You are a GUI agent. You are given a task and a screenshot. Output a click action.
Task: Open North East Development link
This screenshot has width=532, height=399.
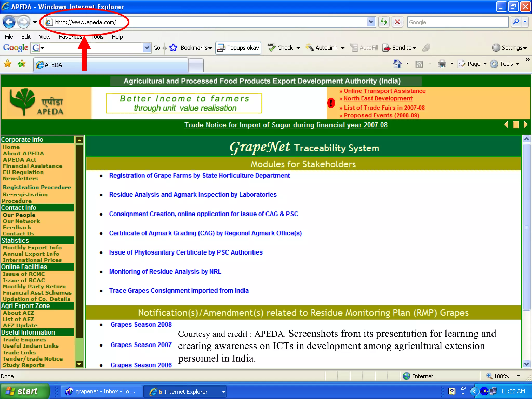click(378, 98)
